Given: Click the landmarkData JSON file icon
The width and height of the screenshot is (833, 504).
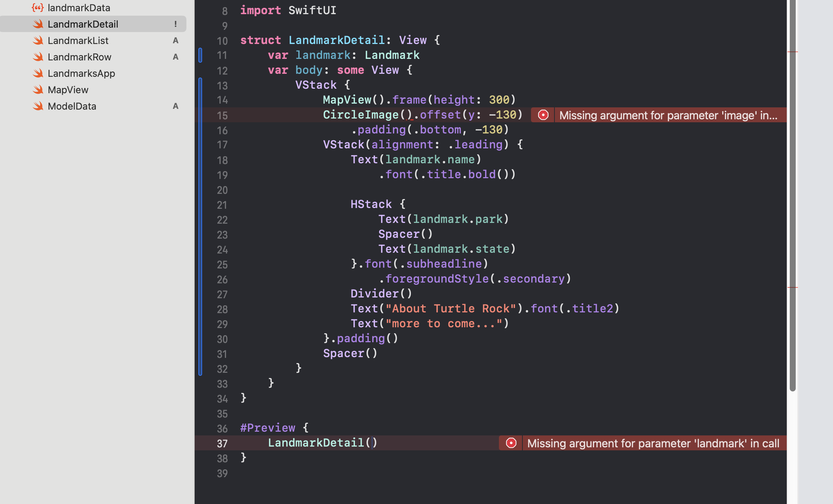Looking at the screenshot, I should coord(38,7).
